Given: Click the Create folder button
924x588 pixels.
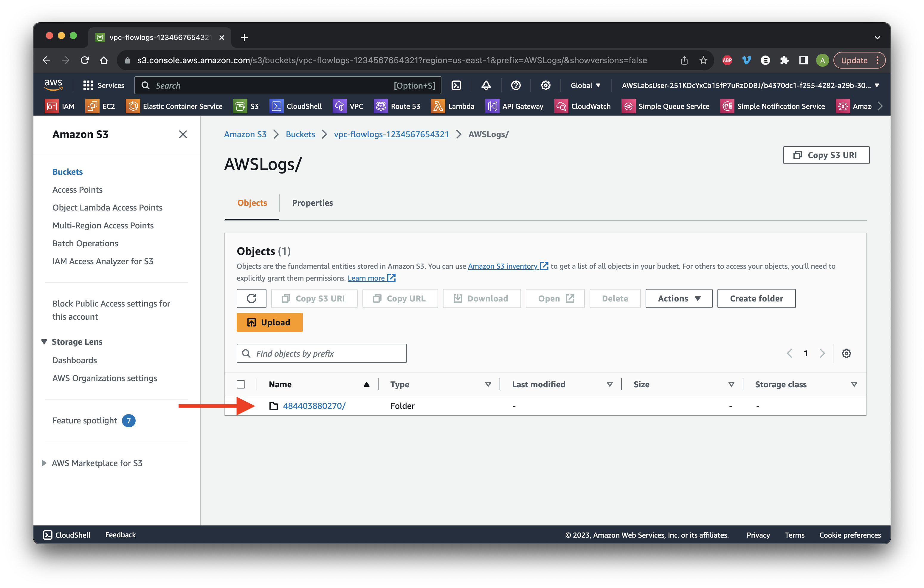Looking at the screenshot, I should pyautogui.click(x=756, y=298).
